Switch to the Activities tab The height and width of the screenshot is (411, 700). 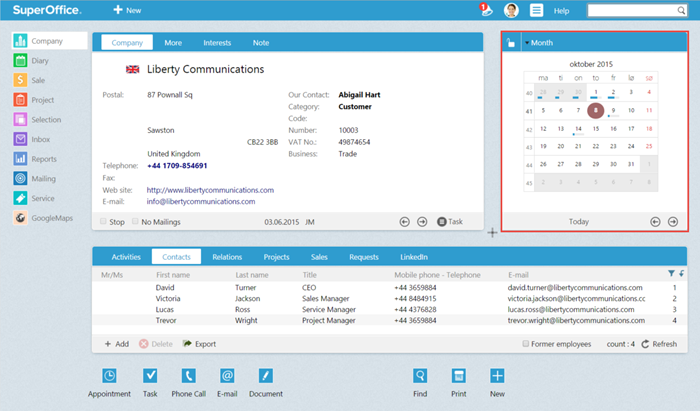[x=126, y=257]
